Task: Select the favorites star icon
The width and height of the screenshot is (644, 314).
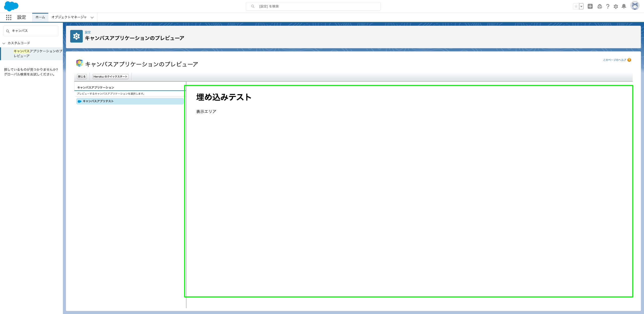Action: pyautogui.click(x=576, y=6)
